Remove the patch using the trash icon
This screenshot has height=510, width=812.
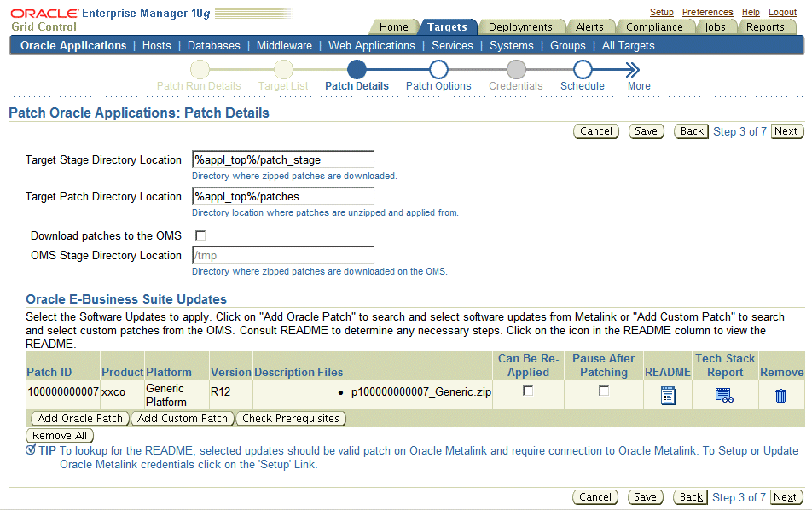[780, 394]
